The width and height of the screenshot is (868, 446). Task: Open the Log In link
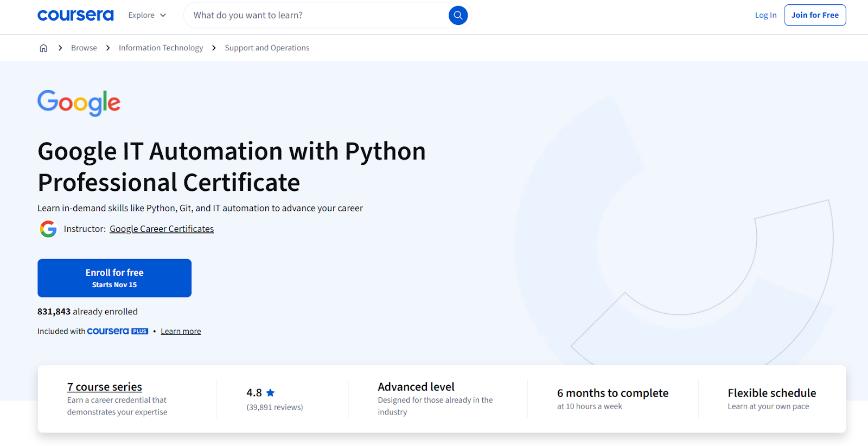(765, 15)
